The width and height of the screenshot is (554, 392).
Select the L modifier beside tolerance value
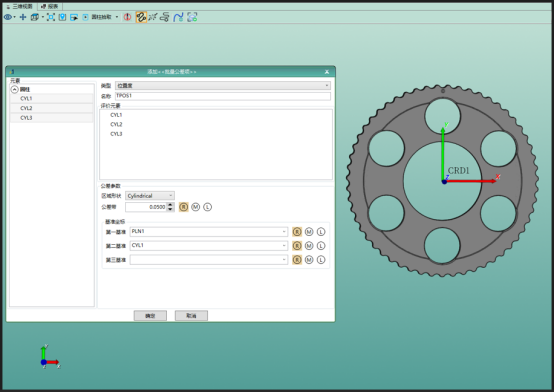point(208,207)
